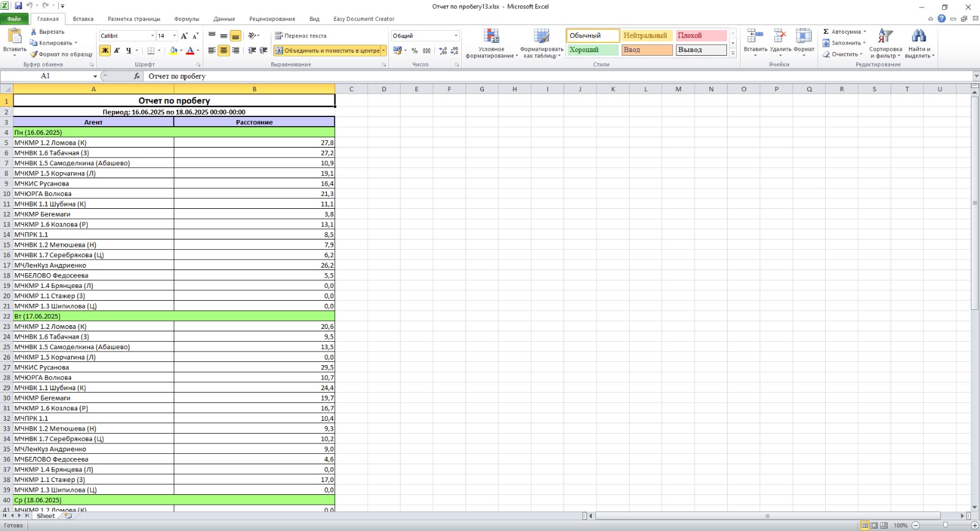Click the font color red A icon

point(190,51)
